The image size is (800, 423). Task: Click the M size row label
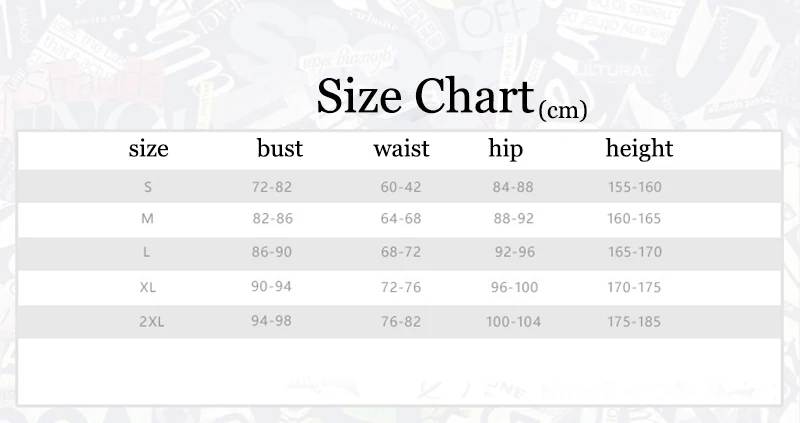click(x=149, y=218)
